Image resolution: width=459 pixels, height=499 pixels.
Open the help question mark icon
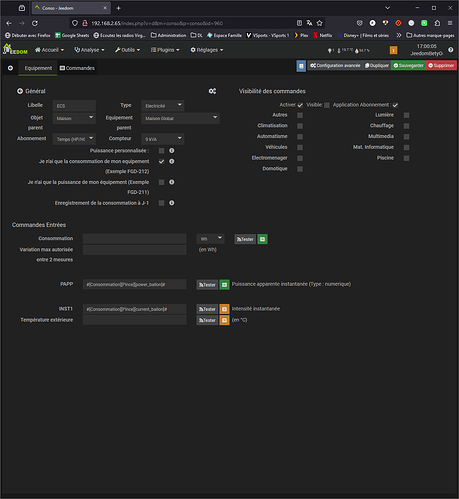click(451, 50)
